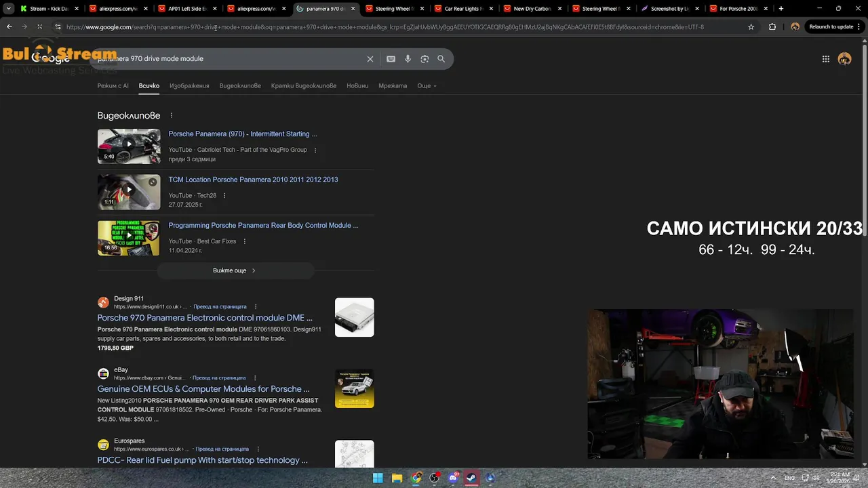Open options for Design 911 result
Image resolution: width=868 pixels, height=488 pixels.
(256, 307)
